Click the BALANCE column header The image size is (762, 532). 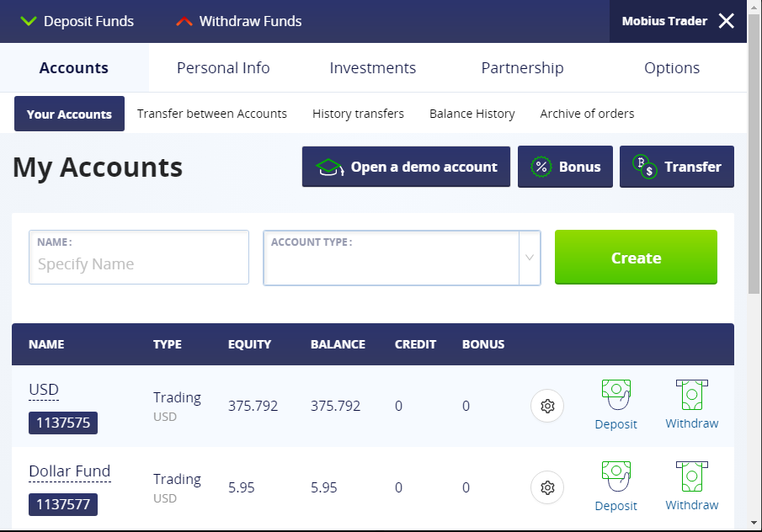click(x=338, y=344)
